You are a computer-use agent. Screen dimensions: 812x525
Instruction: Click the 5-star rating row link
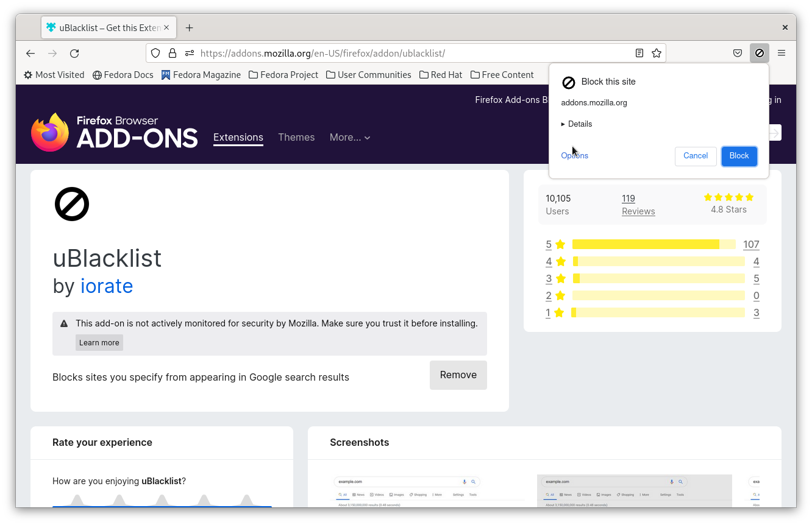tap(556, 244)
